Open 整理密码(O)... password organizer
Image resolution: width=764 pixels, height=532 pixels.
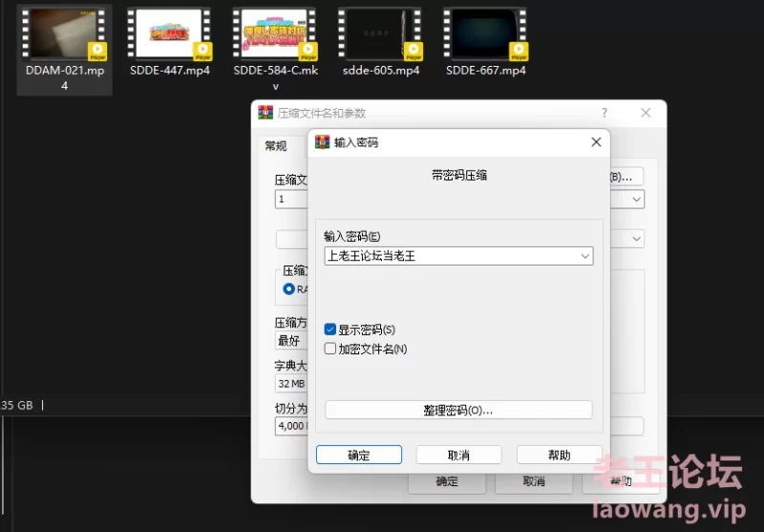click(x=458, y=410)
